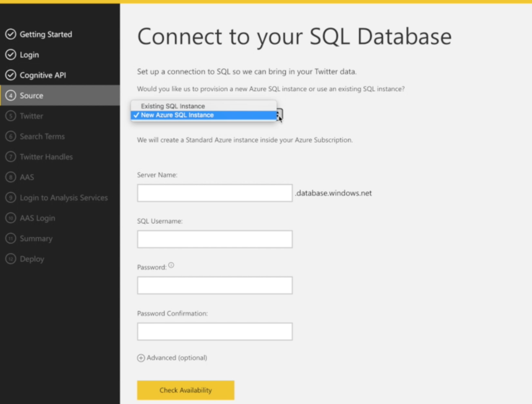
Task: Open the Search Terms step label
Action: pyautogui.click(x=42, y=137)
